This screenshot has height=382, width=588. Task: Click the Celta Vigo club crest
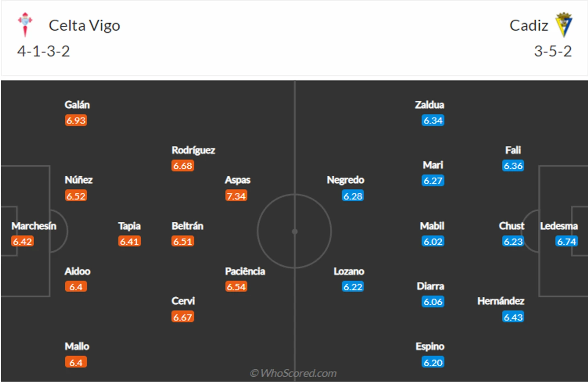(x=25, y=25)
